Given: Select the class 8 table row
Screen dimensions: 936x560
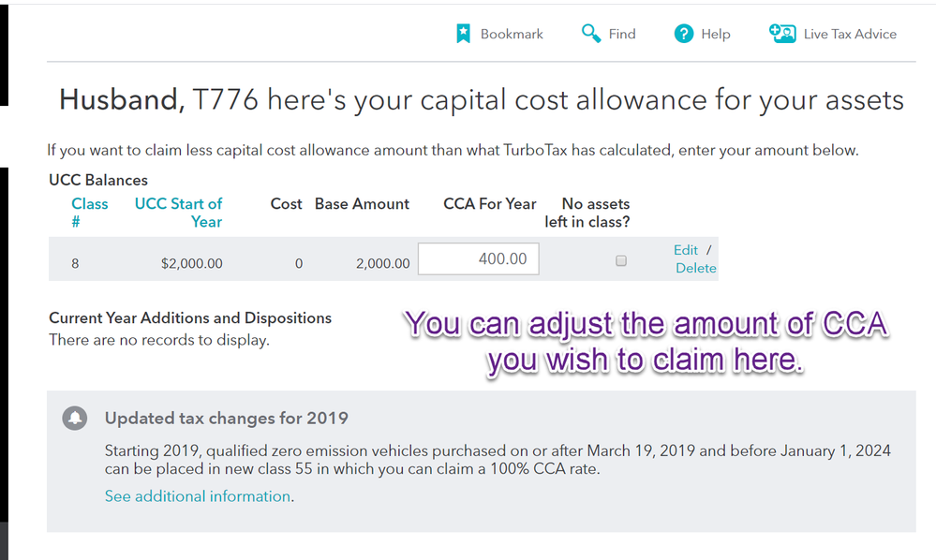Looking at the screenshot, I should click(383, 258).
